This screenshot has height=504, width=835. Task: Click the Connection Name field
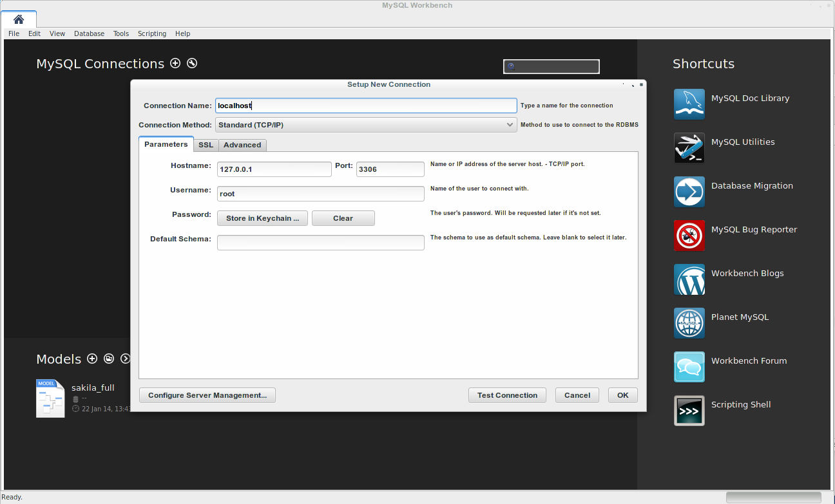[x=366, y=106]
